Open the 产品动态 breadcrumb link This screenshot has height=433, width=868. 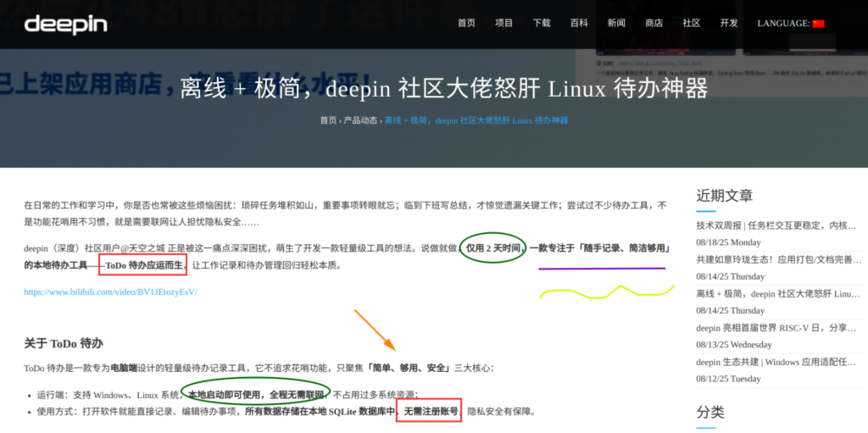coord(360,120)
